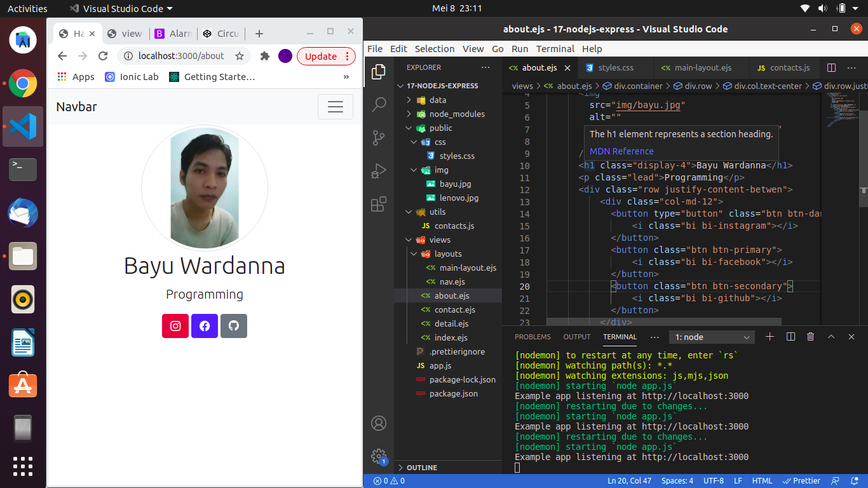The height and width of the screenshot is (488, 868).
Task: Bookmark this page with star icon
Action: [x=240, y=56]
